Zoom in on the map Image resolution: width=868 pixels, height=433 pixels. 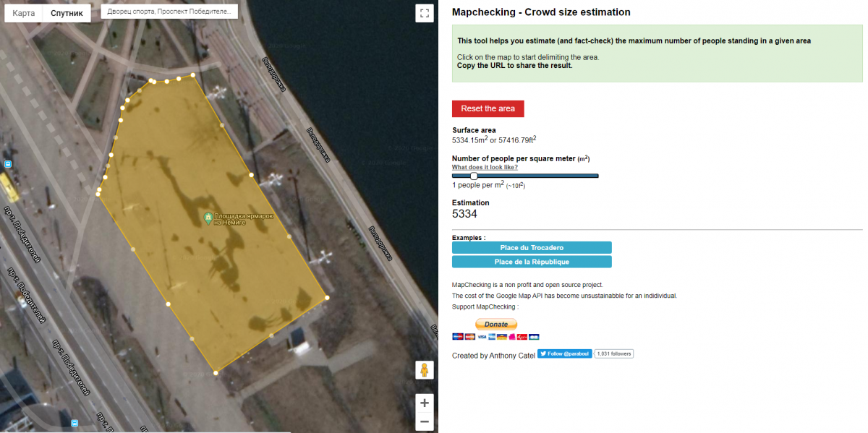point(424,403)
